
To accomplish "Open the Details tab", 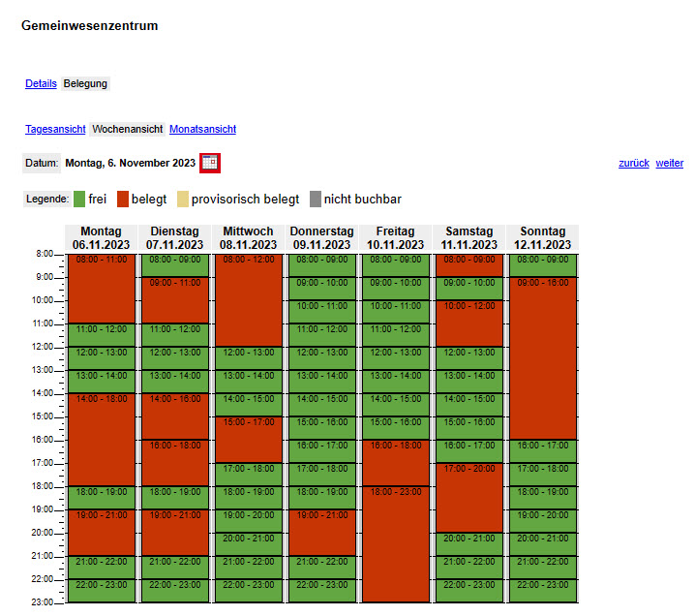I will (x=41, y=84).
